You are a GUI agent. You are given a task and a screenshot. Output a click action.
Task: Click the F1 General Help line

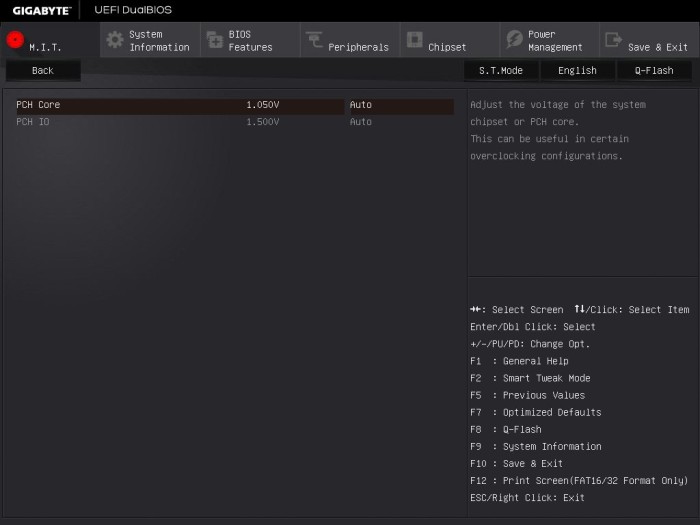(519, 361)
